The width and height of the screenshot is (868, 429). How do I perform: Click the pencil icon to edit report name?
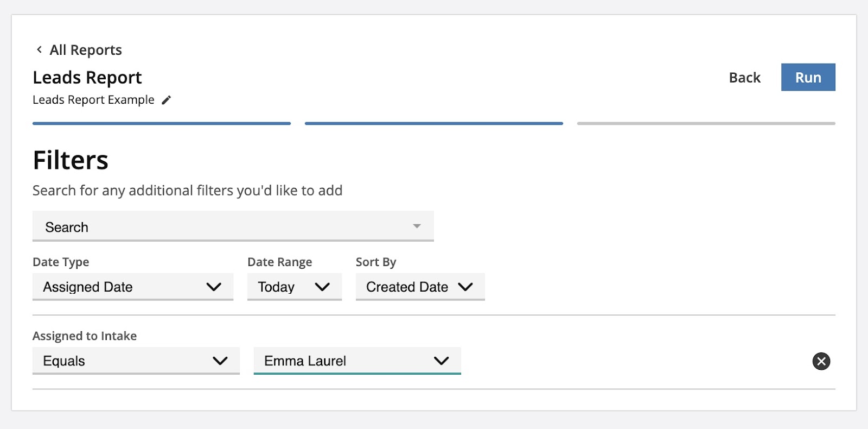(x=167, y=100)
